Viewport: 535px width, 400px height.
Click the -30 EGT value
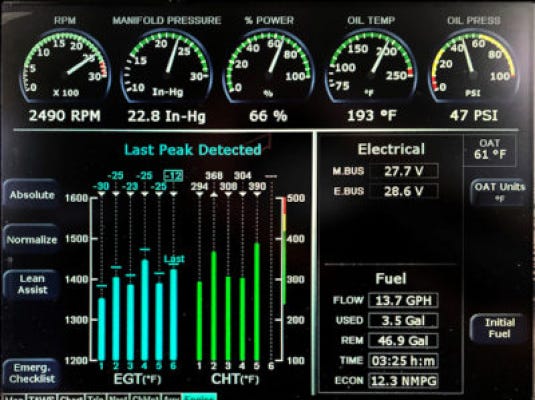pos(101,186)
